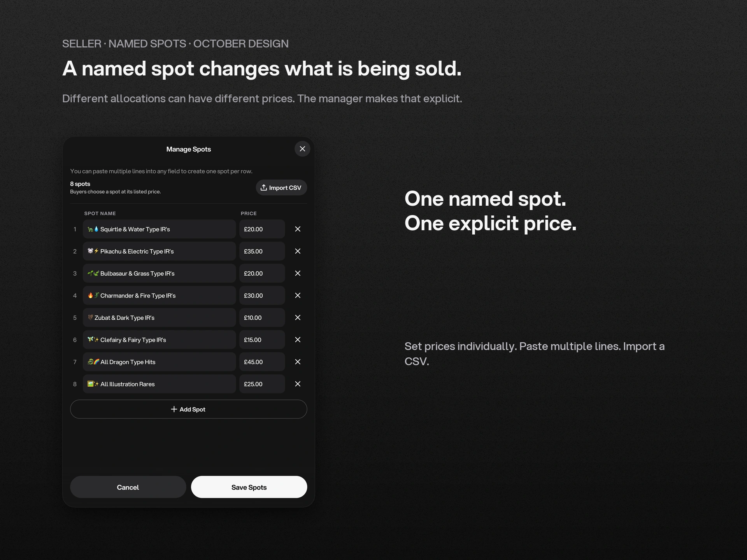The height and width of the screenshot is (560, 747).
Task: Click the Bulbasaur row's price field
Action: (262, 273)
